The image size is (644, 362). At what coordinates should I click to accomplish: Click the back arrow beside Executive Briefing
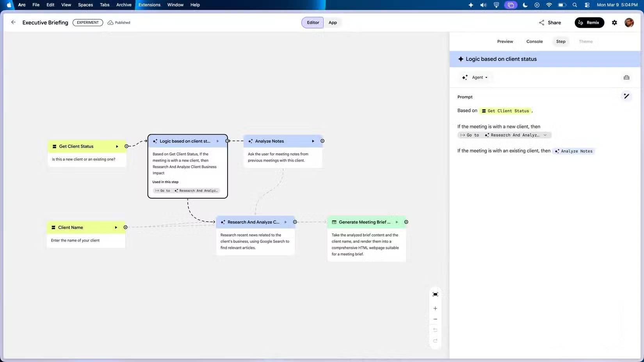tap(13, 22)
